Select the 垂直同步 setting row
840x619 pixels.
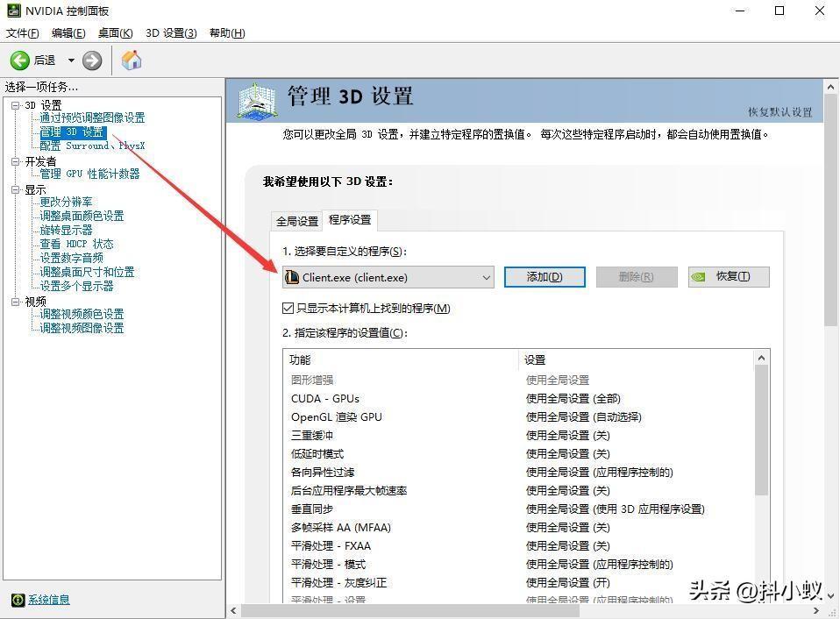518,509
